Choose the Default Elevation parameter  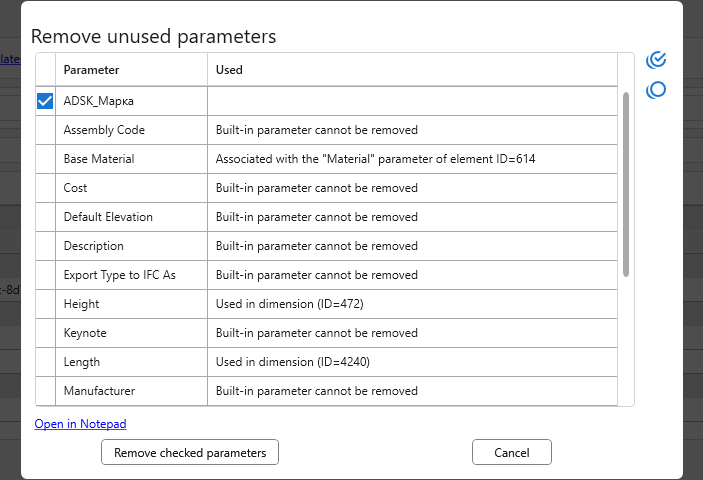[108, 217]
